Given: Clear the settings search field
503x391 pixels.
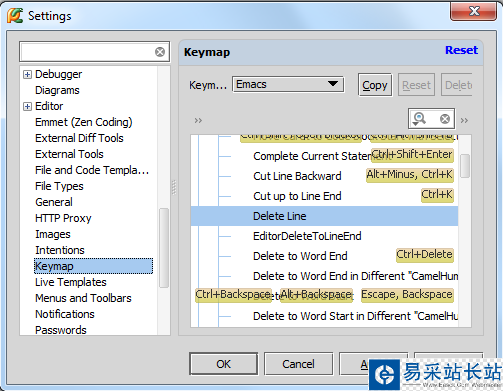Looking at the screenshot, I should coord(160,52).
